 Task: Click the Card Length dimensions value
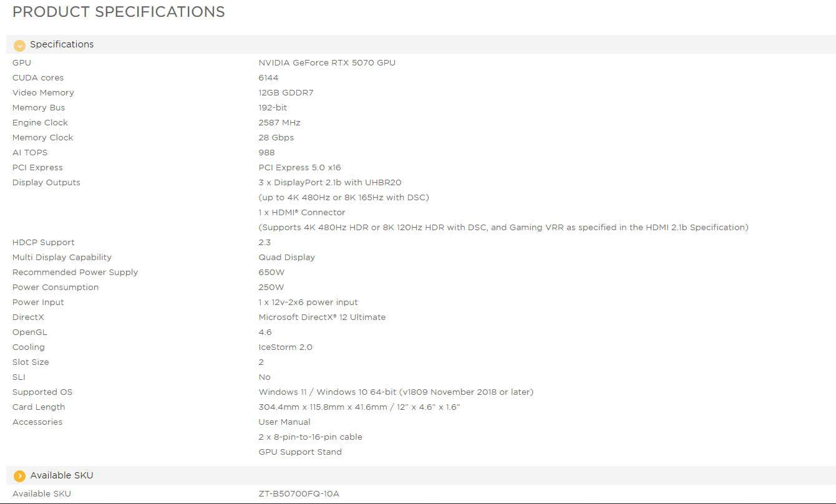[359, 407]
